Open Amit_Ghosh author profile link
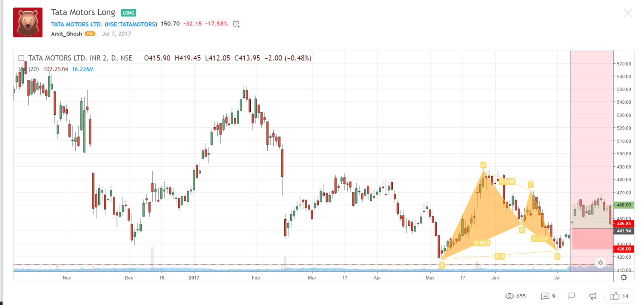 tap(66, 34)
